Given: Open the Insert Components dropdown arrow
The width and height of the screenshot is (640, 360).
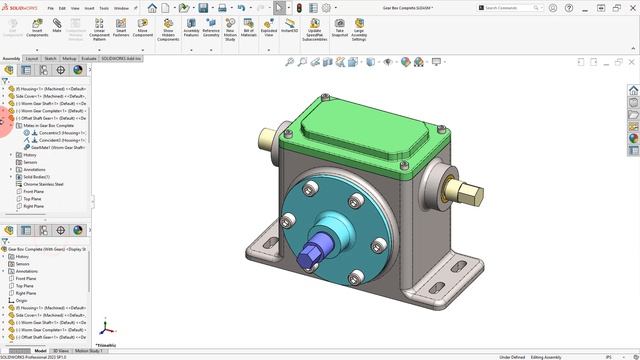Looking at the screenshot, I should (x=37, y=50).
